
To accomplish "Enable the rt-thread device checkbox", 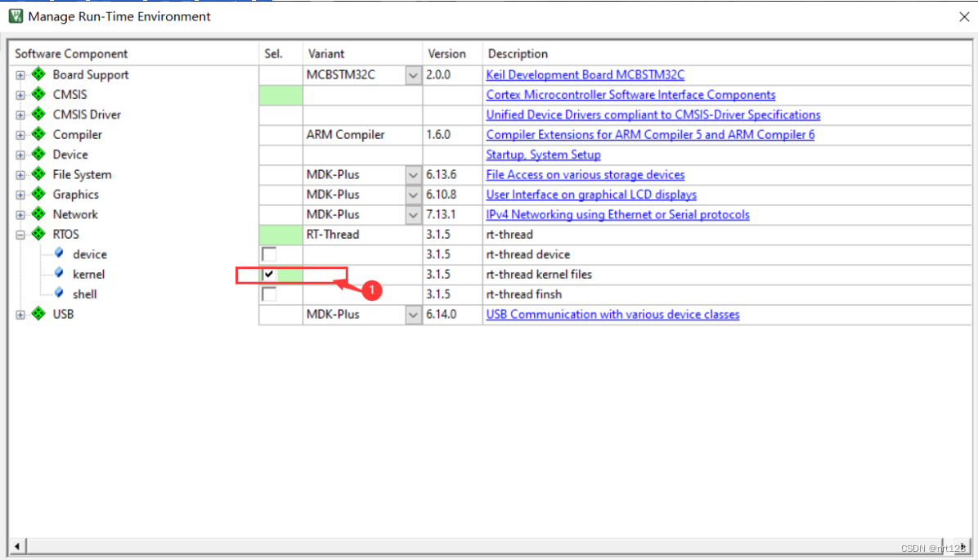I will pos(269,253).
